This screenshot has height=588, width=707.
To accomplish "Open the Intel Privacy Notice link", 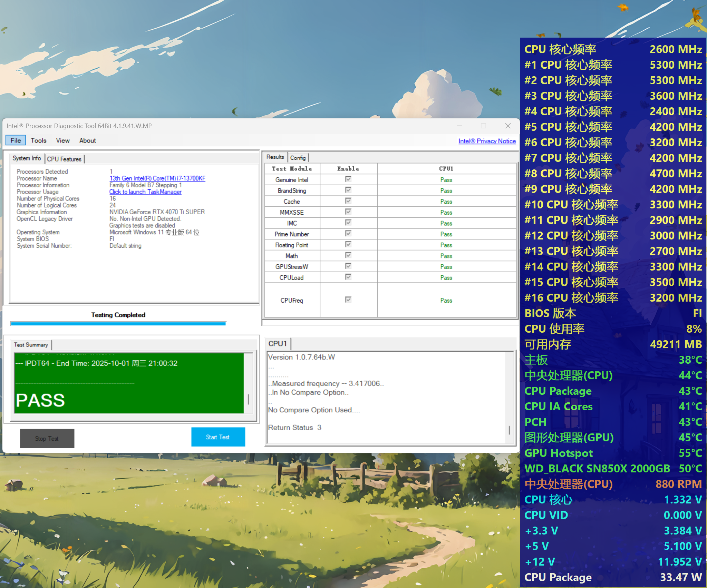I will click(487, 141).
